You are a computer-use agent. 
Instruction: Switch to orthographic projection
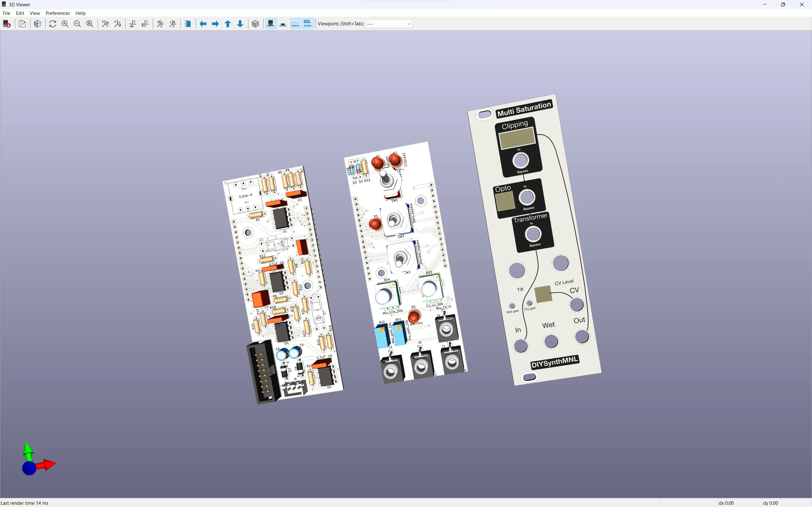pyautogui.click(x=255, y=23)
